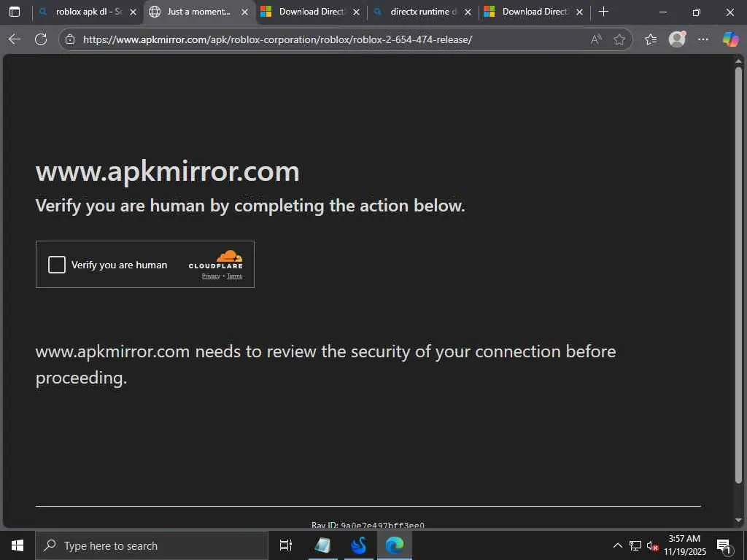Click scrollbar up arrow

click(738, 61)
